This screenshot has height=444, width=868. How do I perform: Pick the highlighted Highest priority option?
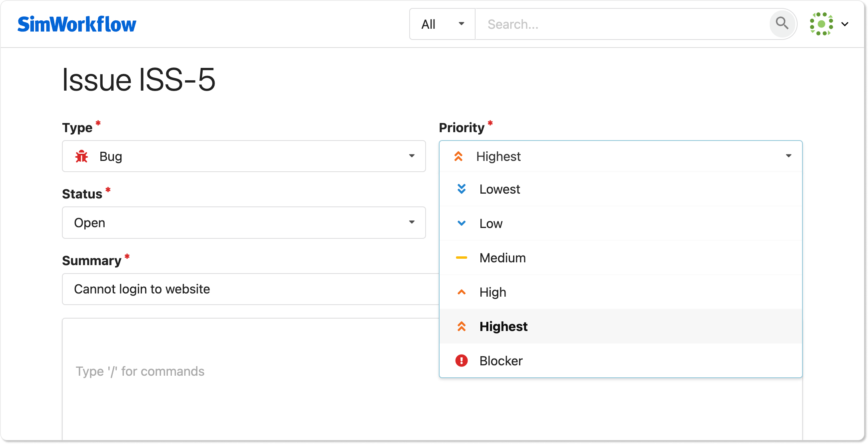503,326
